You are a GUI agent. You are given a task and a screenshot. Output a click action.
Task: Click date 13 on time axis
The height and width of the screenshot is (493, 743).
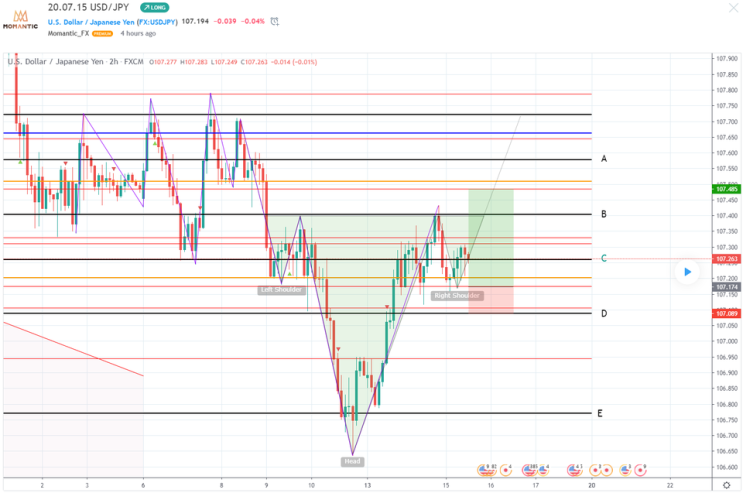(x=367, y=485)
